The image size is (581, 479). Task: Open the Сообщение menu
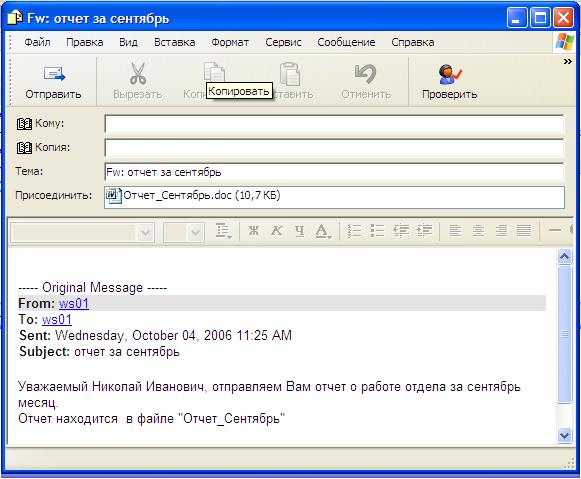pos(346,42)
